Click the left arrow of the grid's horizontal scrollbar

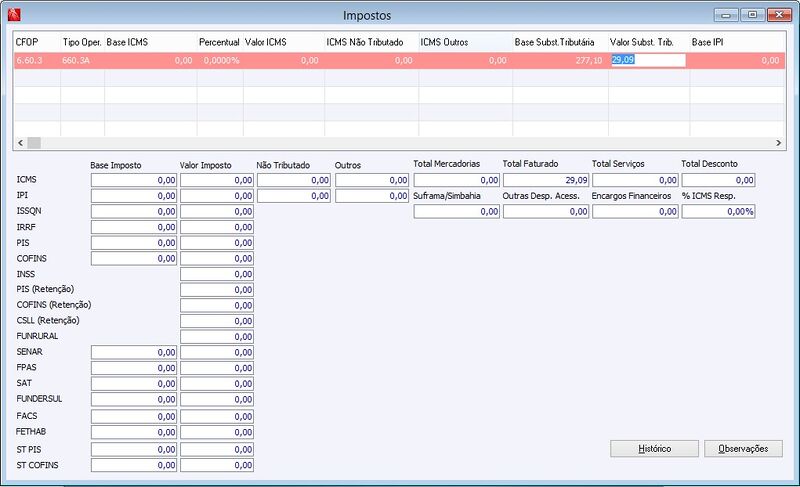point(20,143)
